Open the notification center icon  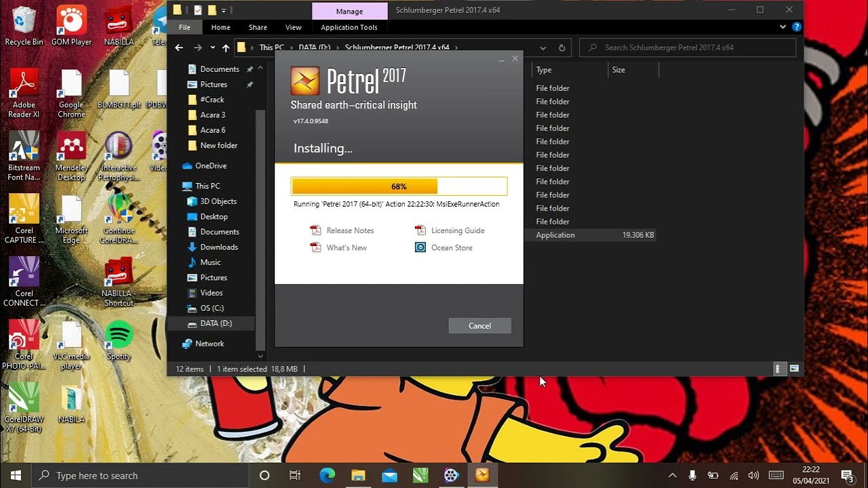point(847,475)
